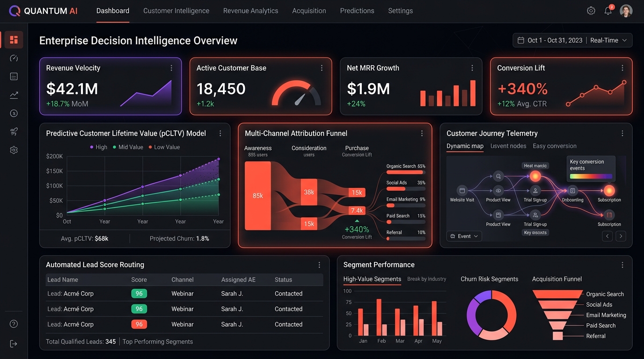This screenshot has width=644, height=359.
Task: Toggle the Mid Value legend series
Action: pyautogui.click(x=128, y=147)
